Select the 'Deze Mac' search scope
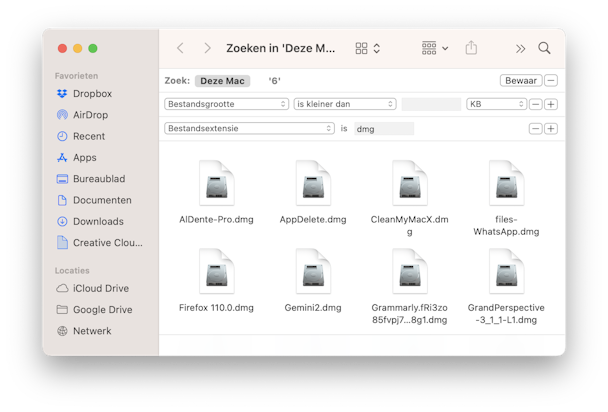This screenshot has width=608, height=412. tap(222, 81)
